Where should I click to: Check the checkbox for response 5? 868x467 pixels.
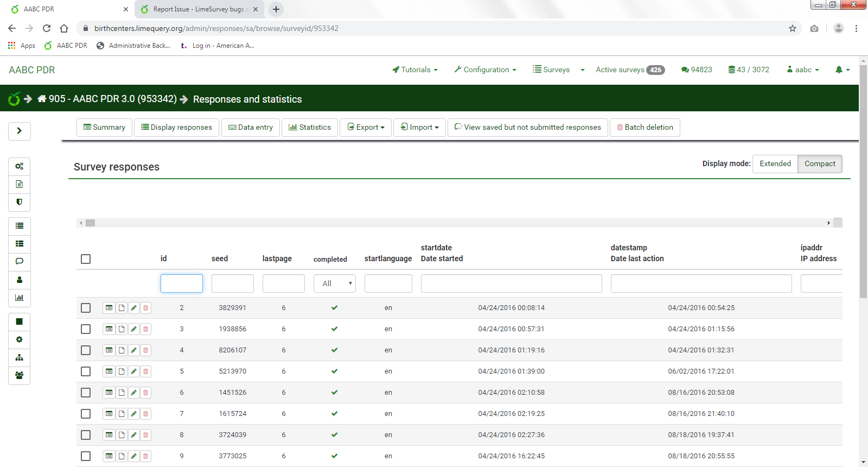86,371
